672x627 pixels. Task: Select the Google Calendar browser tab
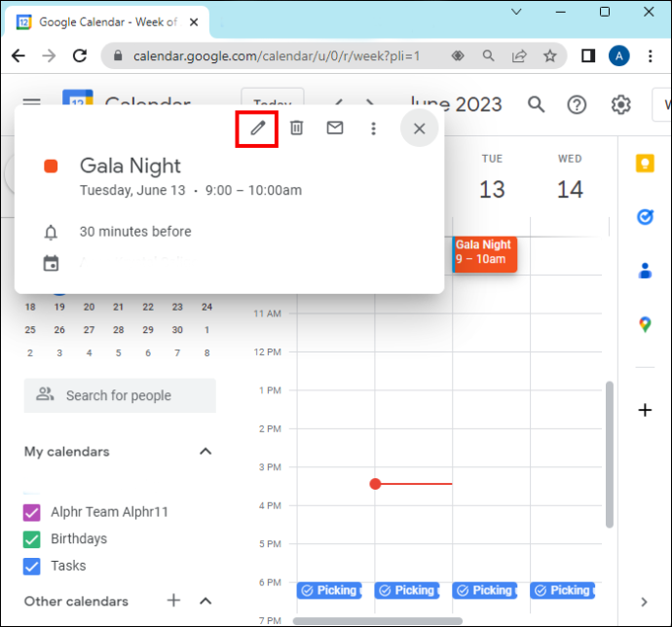click(x=107, y=21)
